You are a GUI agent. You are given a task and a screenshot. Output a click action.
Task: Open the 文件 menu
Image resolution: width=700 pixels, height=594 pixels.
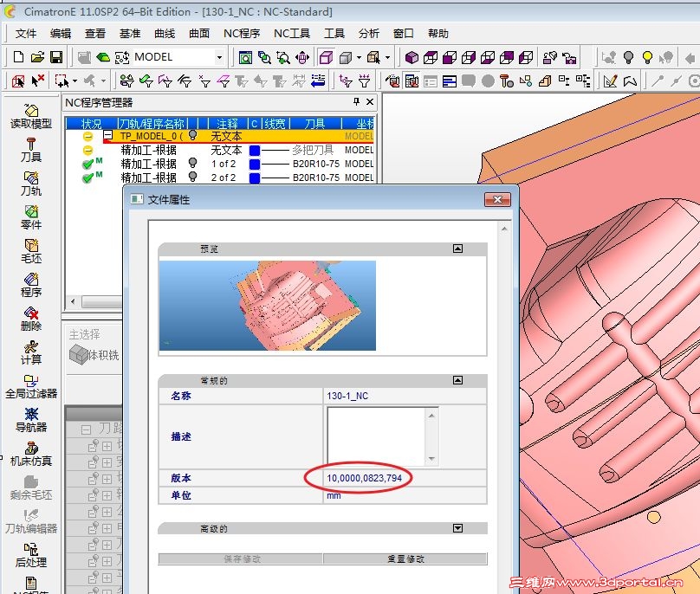[x=25, y=34]
